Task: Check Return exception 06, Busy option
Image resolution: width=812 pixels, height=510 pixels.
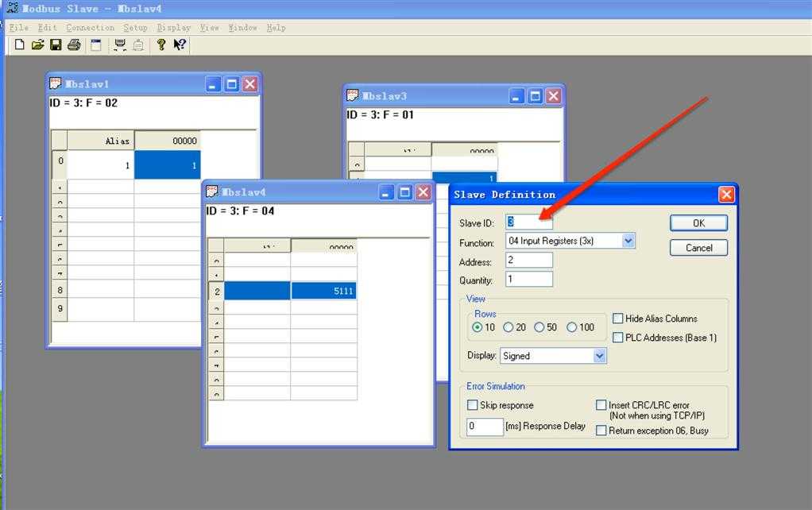Action: pyautogui.click(x=601, y=431)
